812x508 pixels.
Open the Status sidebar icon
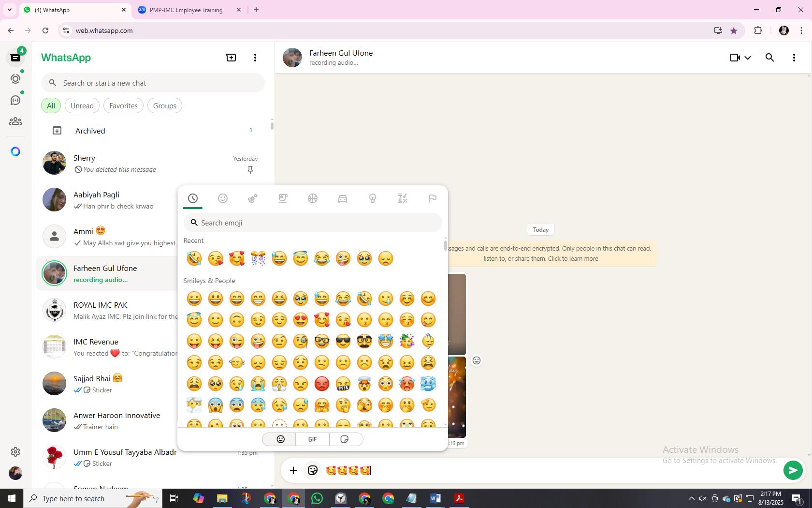(15, 79)
